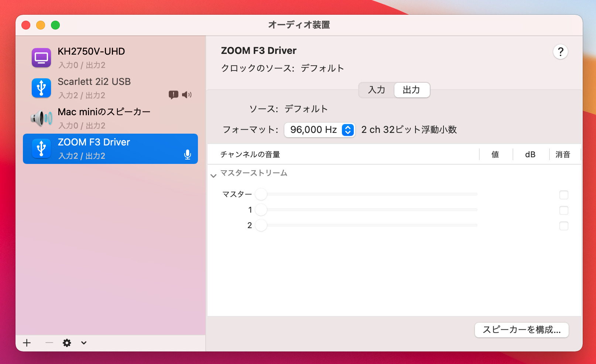Click the スピーカーを構成... button
Screen dimensions: 596x364
(x=522, y=330)
